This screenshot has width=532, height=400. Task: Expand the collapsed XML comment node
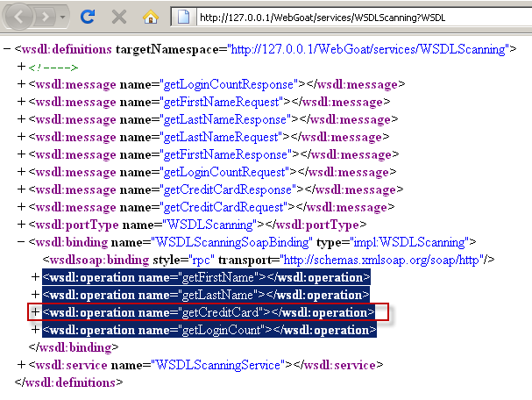[21, 68]
